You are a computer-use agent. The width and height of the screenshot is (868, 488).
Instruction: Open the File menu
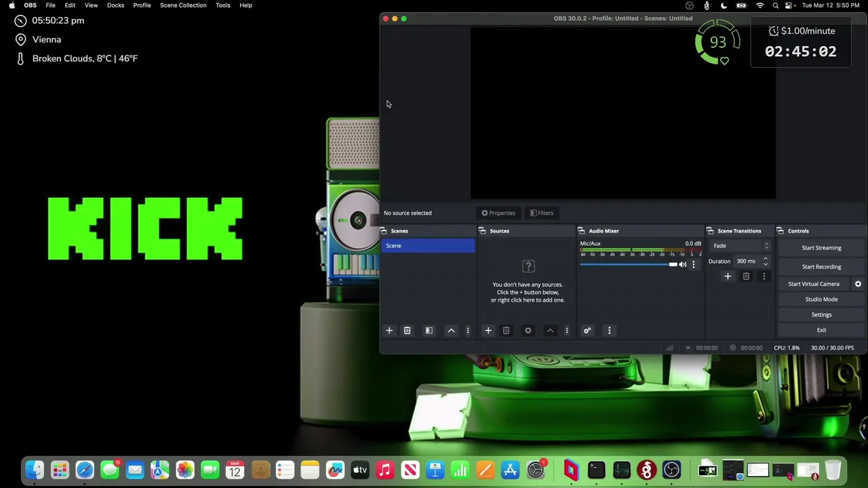pos(50,5)
